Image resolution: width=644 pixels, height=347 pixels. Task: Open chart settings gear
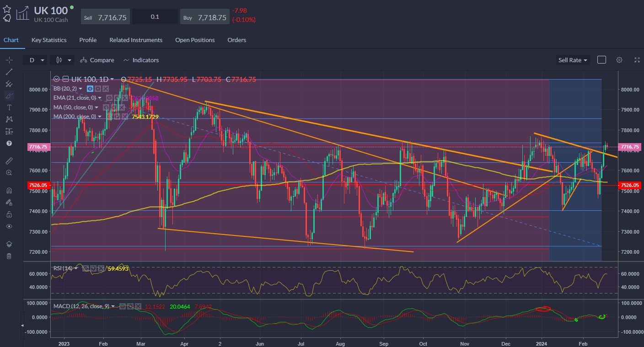click(x=619, y=60)
